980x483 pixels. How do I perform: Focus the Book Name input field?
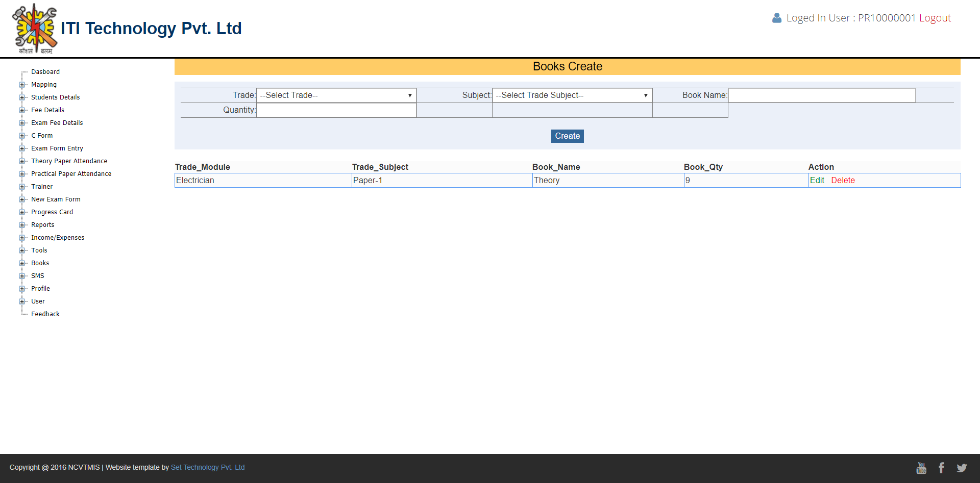point(821,95)
